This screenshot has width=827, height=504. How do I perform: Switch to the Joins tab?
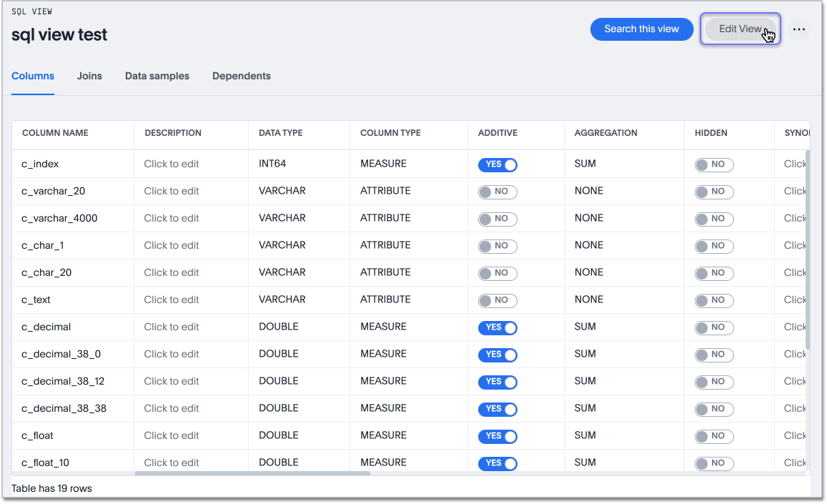click(89, 76)
